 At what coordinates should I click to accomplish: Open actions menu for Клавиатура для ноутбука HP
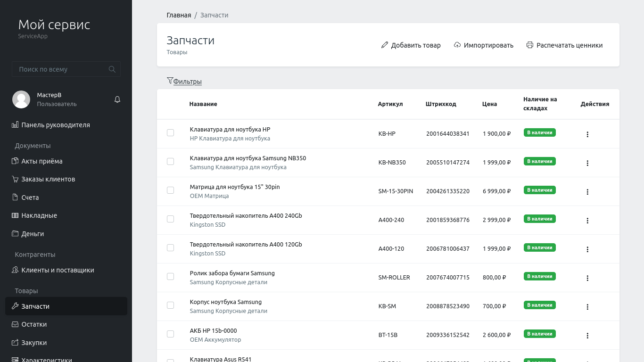click(587, 134)
